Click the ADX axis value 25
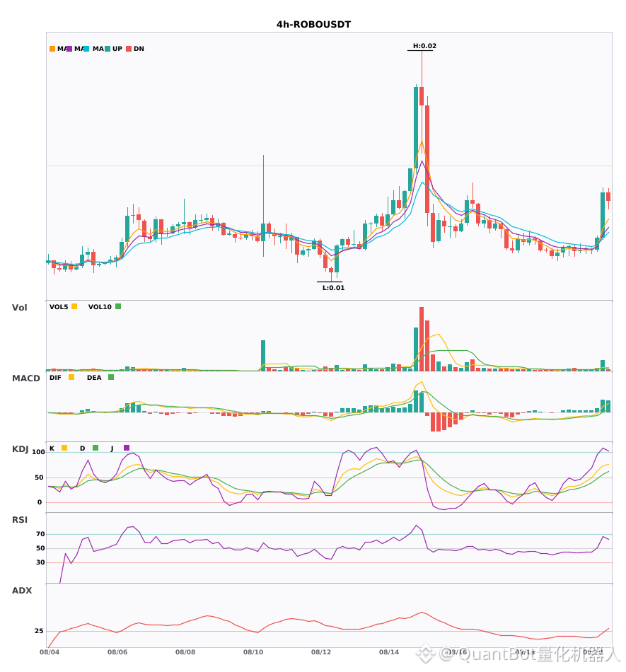 [x=39, y=631]
